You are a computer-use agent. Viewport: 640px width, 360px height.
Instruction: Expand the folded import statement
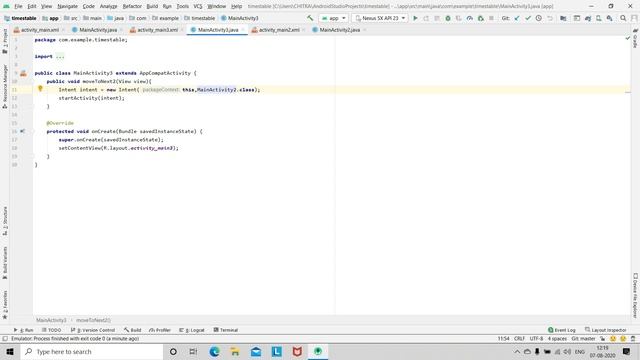click(60, 56)
